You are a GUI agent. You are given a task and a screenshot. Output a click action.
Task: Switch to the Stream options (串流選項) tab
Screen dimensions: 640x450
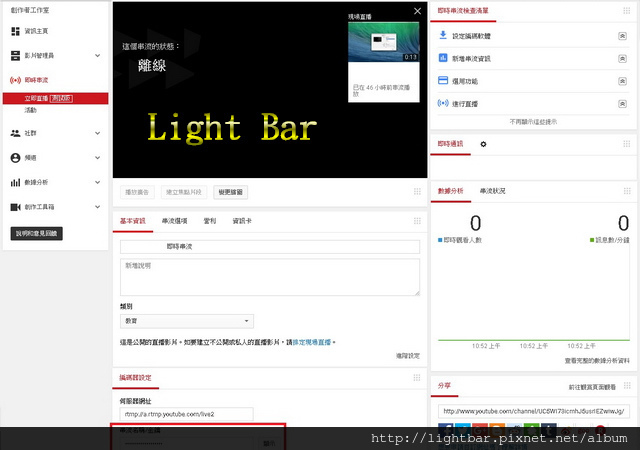174,221
